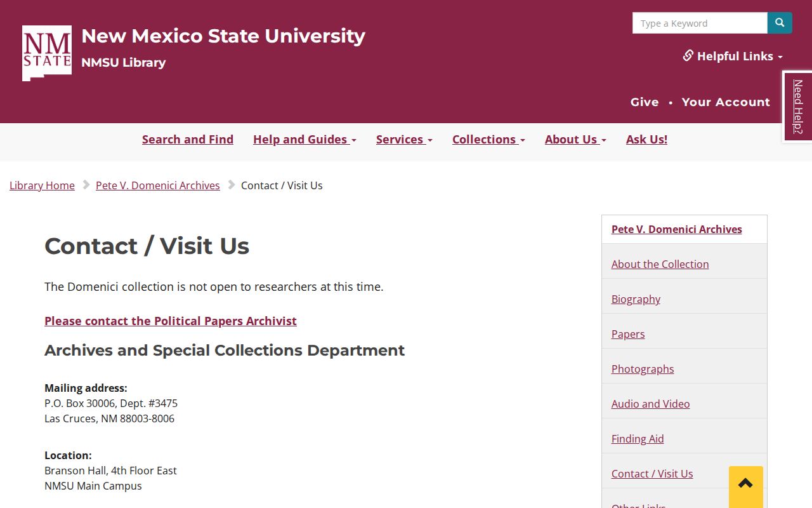Click the Las Cruces, NM 88003-8006 line

coord(109,418)
